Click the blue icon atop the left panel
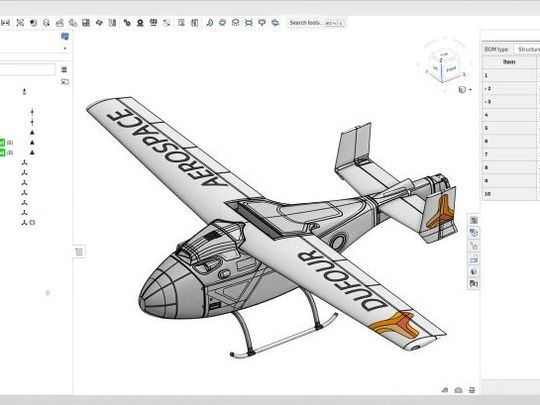 [65, 36]
